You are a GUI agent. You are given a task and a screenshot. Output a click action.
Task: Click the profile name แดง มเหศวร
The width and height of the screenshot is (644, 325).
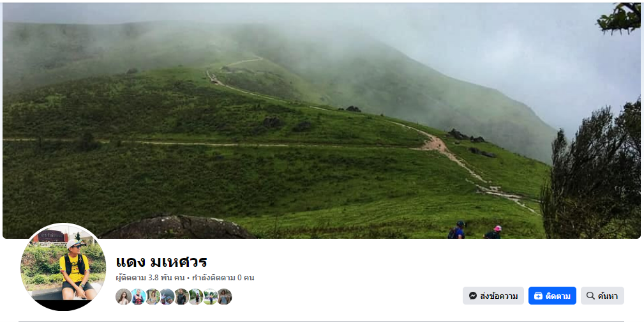161,261
